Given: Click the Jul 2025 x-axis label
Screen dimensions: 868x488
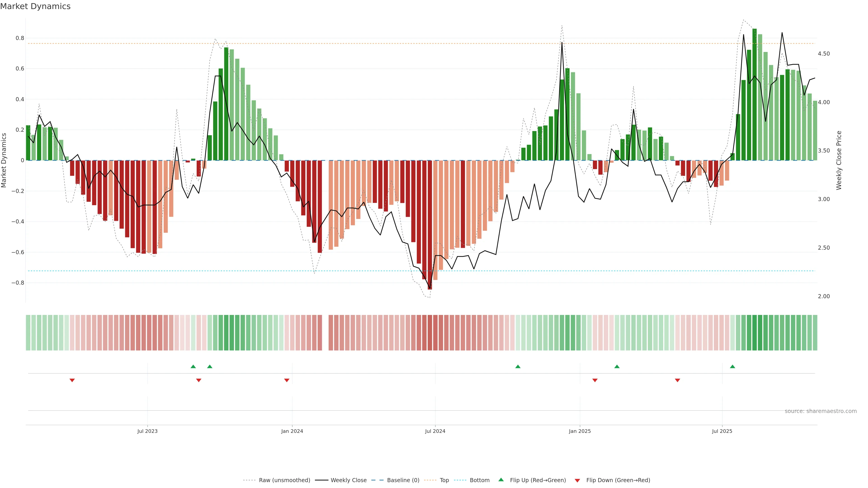Looking at the screenshot, I should pos(722,431).
